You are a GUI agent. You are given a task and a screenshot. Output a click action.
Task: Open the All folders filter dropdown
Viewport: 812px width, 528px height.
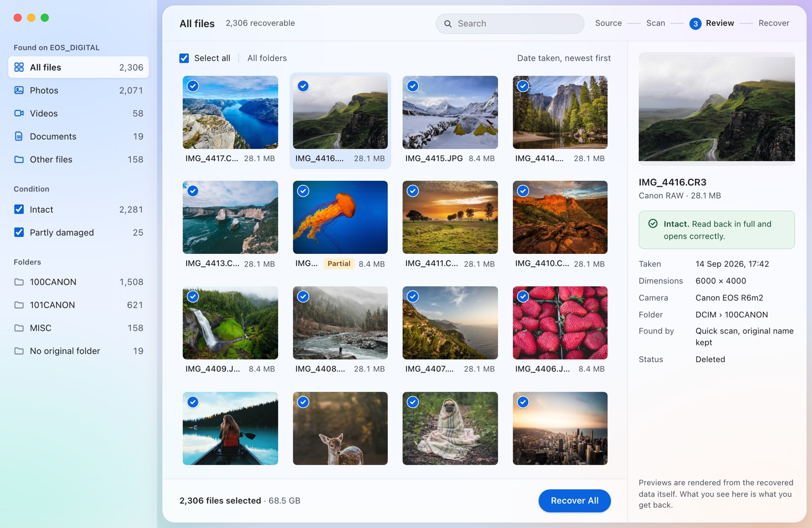pos(267,58)
